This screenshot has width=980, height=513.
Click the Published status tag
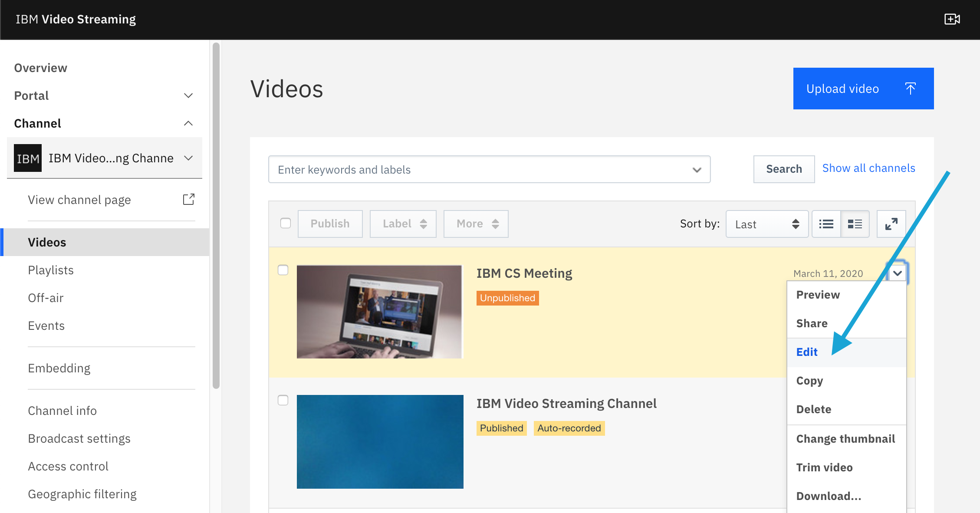[501, 428]
